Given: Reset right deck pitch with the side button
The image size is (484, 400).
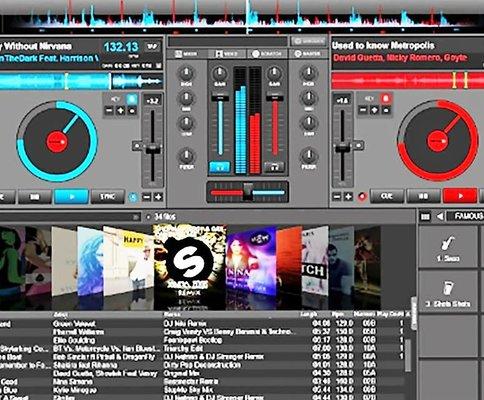Looking at the screenshot, I should pos(358,145).
